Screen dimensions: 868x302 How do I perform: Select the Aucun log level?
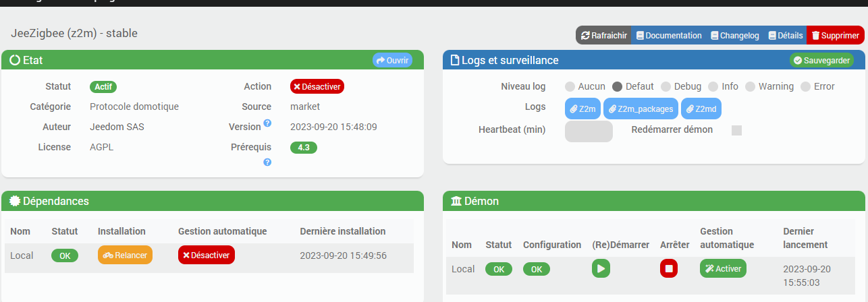click(x=570, y=87)
